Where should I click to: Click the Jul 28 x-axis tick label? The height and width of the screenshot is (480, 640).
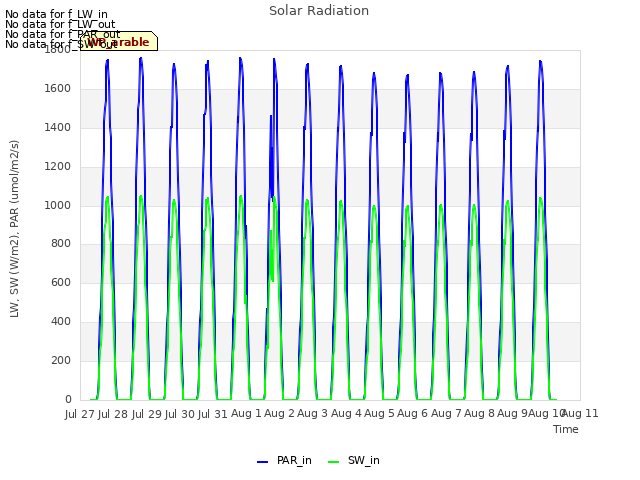[113, 414]
